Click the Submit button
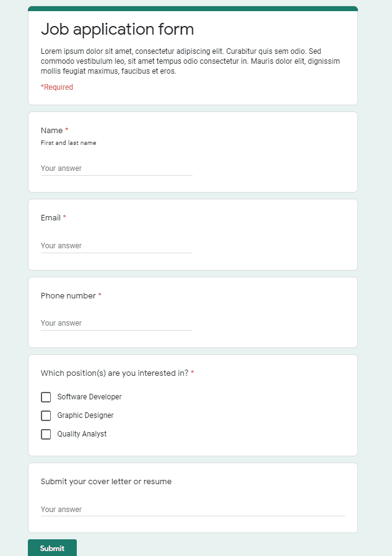 click(52, 548)
